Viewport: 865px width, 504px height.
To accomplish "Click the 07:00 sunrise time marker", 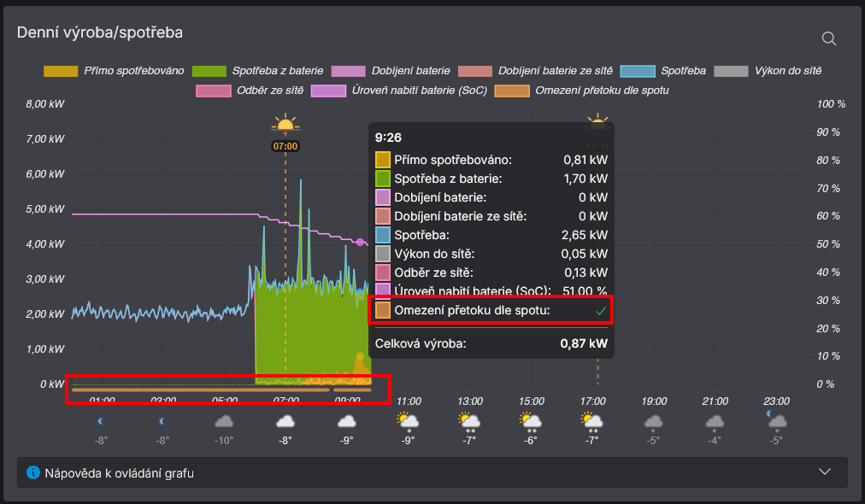I will tap(285, 146).
